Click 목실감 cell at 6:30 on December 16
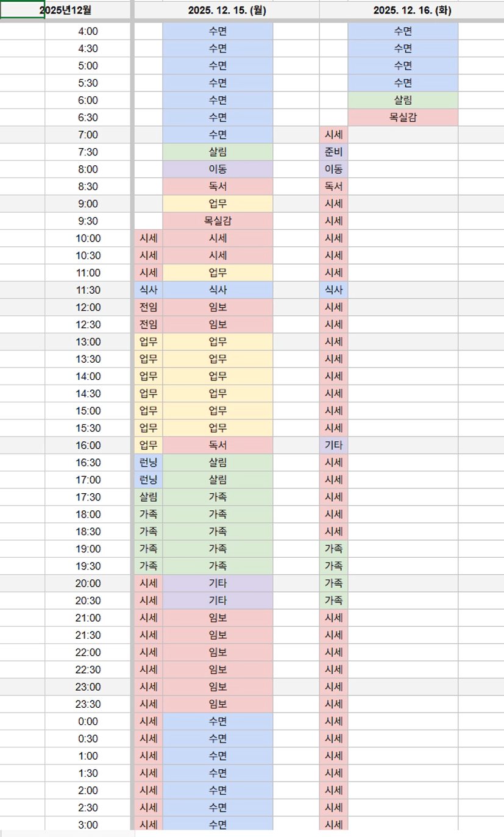 tap(403, 118)
